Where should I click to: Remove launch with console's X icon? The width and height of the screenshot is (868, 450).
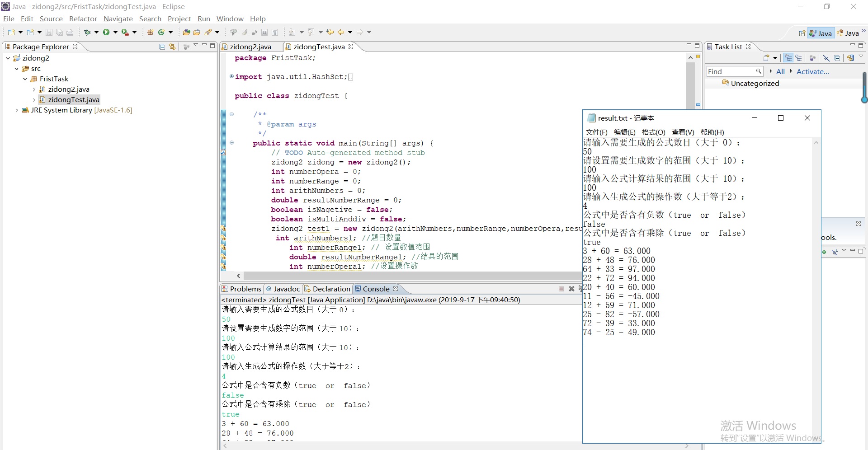pyautogui.click(x=571, y=289)
